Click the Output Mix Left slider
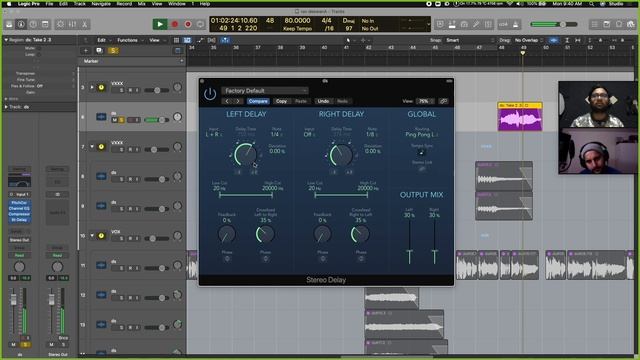The height and width of the screenshot is (360, 640). pyautogui.click(x=409, y=241)
